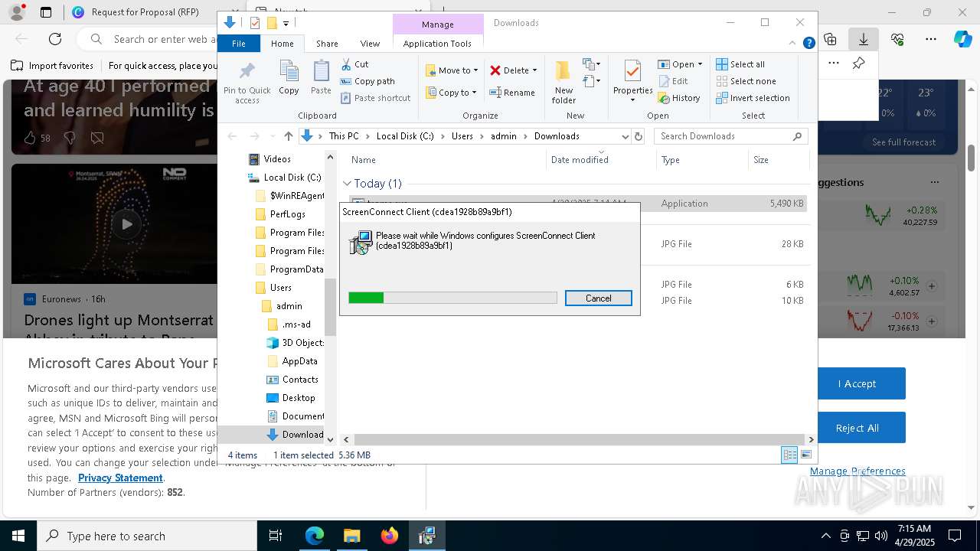Play the Euronews drone video
The image size is (980, 551).
[x=126, y=224]
